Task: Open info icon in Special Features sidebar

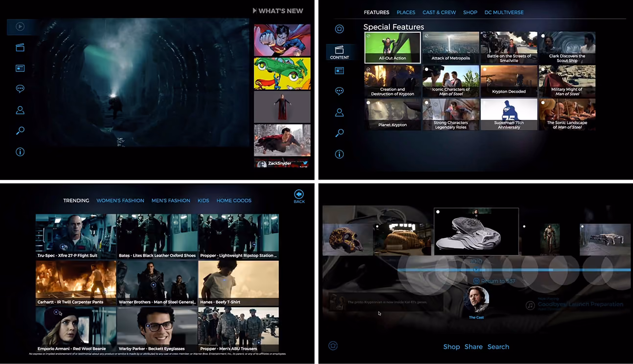Action: pyautogui.click(x=339, y=154)
